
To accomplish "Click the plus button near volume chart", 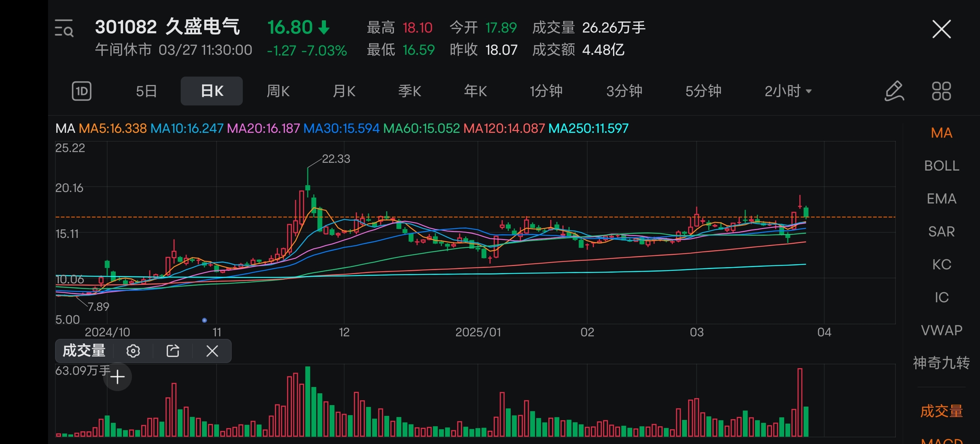I will 118,377.
